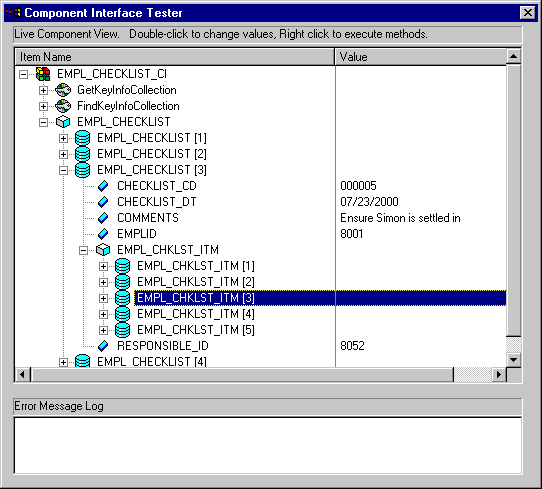Click the horizontal scrollbar left arrow
Image resolution: width=542 pixels, height=489 pixels.
[x=22, y=375]
